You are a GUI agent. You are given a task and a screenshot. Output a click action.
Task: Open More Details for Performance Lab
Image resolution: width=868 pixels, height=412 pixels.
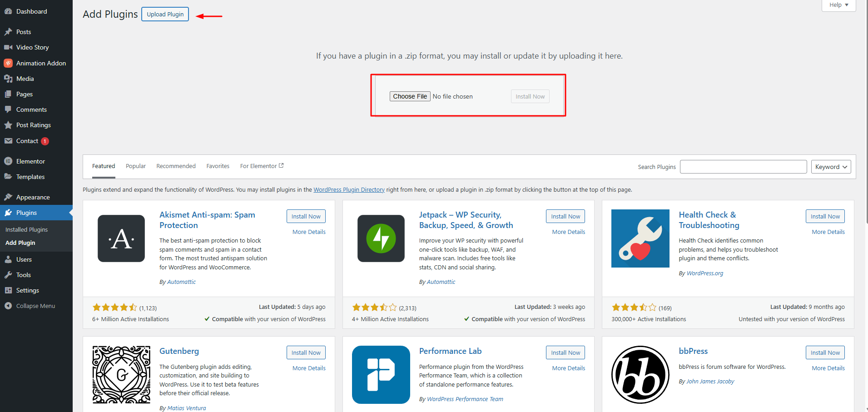pos(569,368)
